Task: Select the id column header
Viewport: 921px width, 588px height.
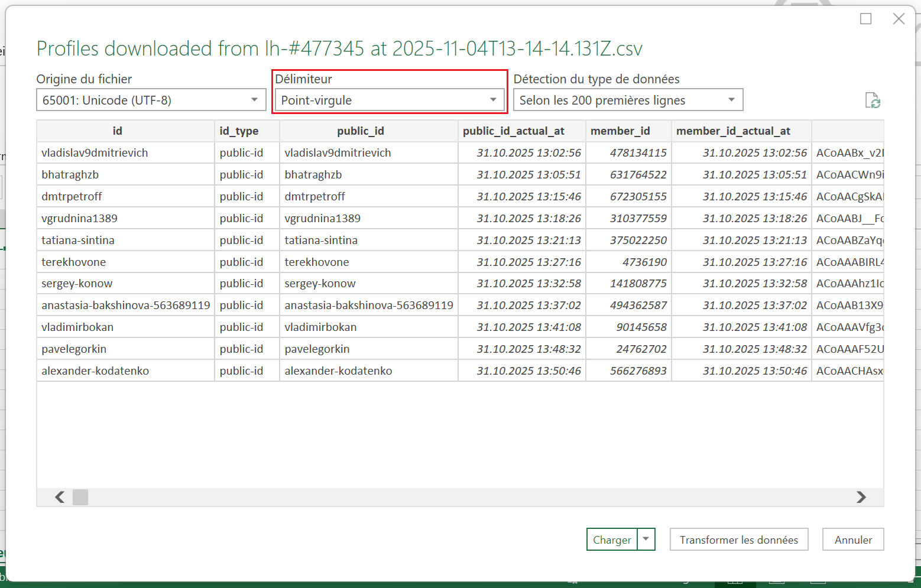Action: 118,131
